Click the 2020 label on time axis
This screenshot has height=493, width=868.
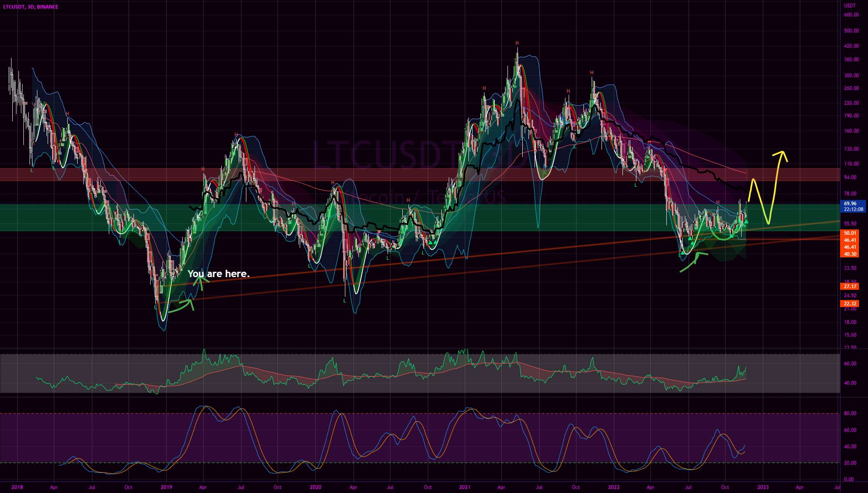click(315, 487)
